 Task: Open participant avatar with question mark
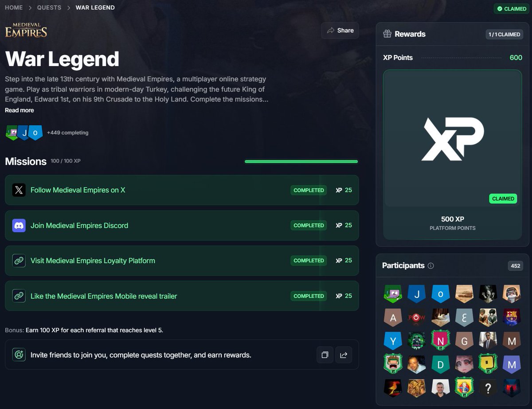pyautogui.click(x=488, y=388)
